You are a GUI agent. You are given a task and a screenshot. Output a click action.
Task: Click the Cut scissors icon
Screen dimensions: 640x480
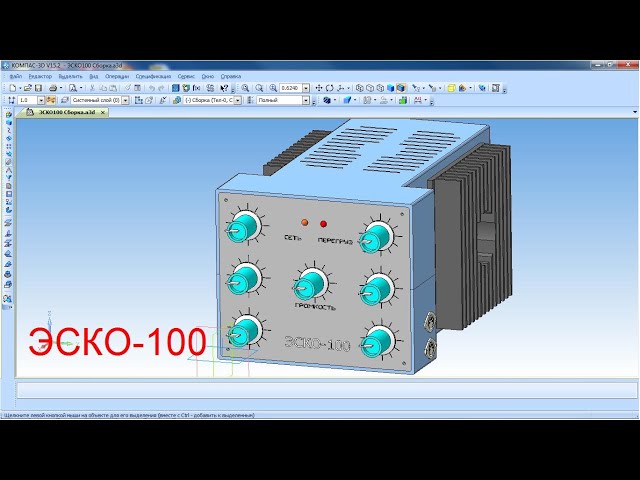[x=92, y=88]
